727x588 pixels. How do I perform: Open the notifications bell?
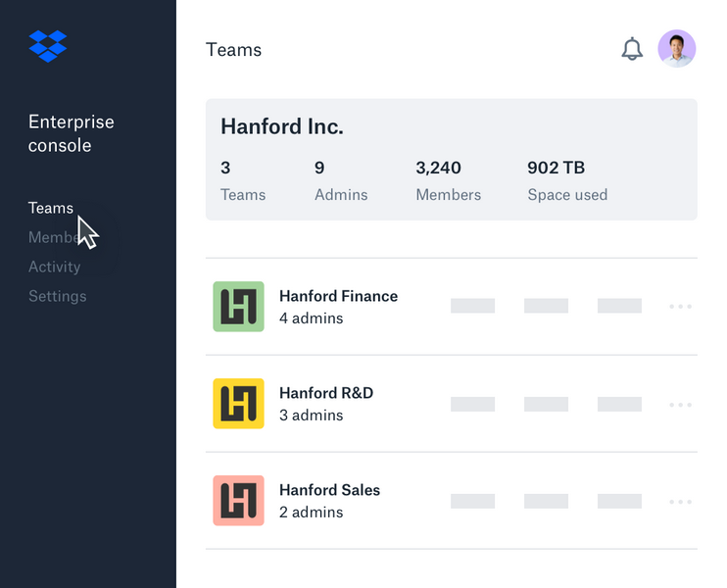click(632, 49)
